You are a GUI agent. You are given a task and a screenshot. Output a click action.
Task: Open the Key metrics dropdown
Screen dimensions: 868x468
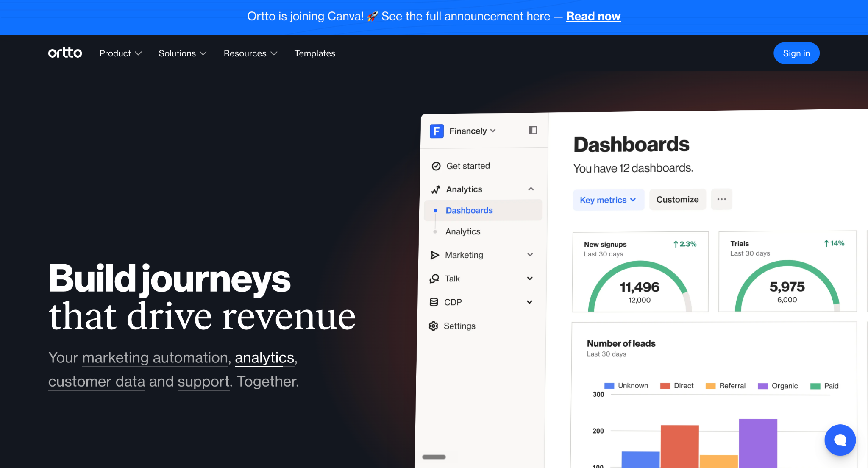click(608, 200)
